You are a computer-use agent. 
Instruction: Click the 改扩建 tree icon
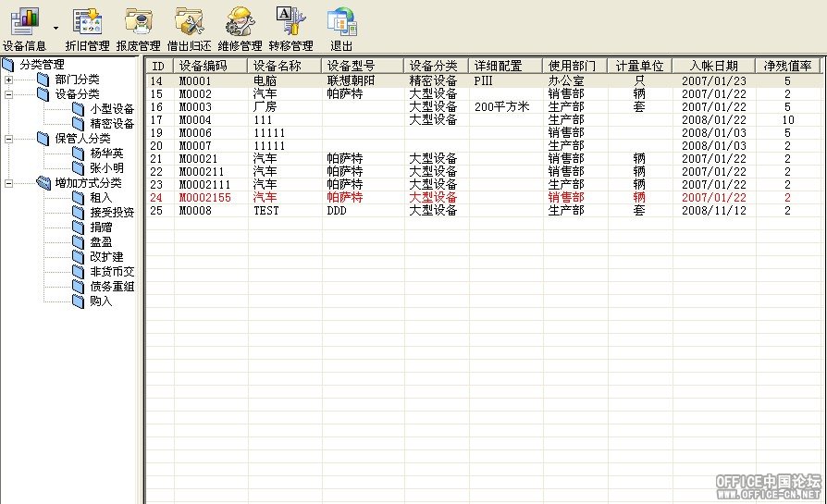tap(78, 257)
